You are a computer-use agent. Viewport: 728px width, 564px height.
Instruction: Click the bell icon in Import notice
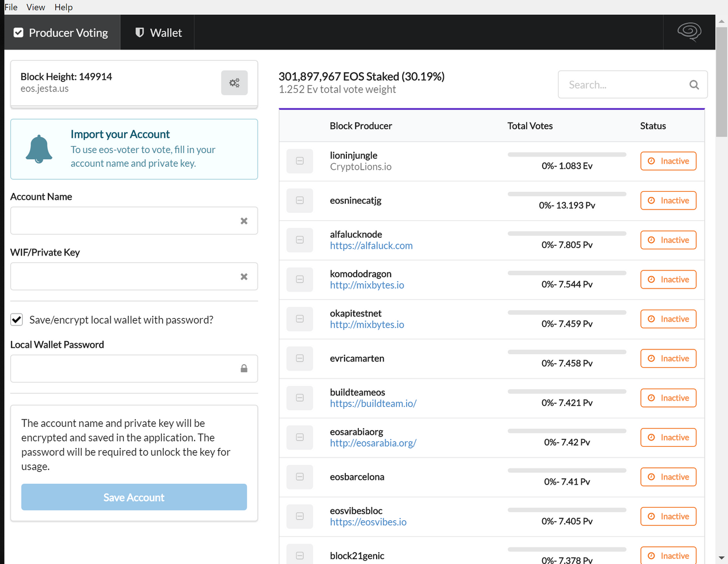click(39, 149)
